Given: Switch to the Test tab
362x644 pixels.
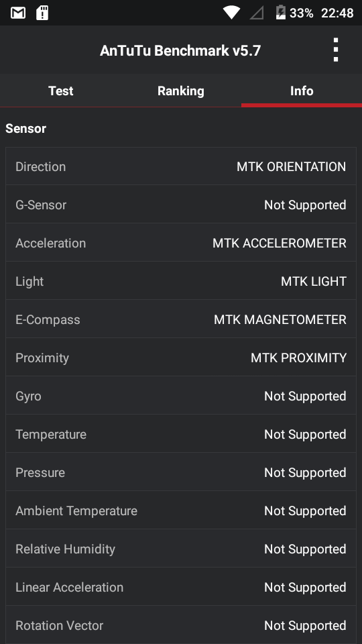Looking at the screenshot, I should click(61, 91).
